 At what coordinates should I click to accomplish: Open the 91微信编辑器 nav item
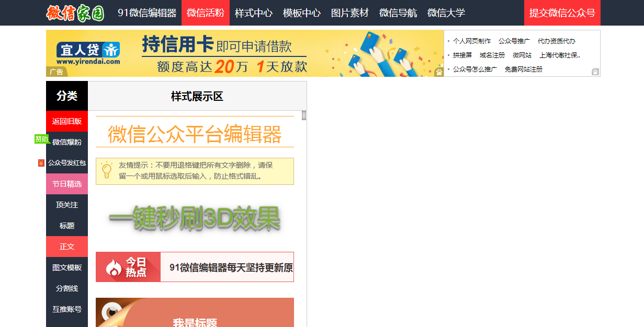(147, 13)
